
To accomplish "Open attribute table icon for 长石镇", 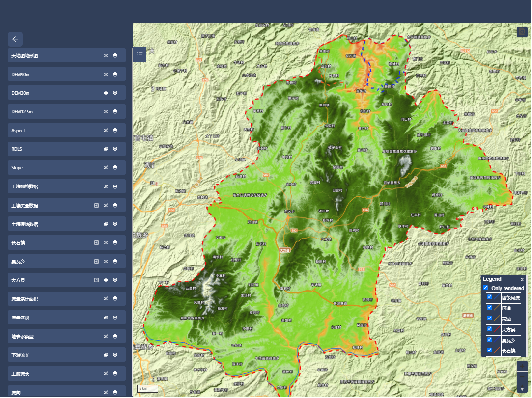I will [97, 242].
